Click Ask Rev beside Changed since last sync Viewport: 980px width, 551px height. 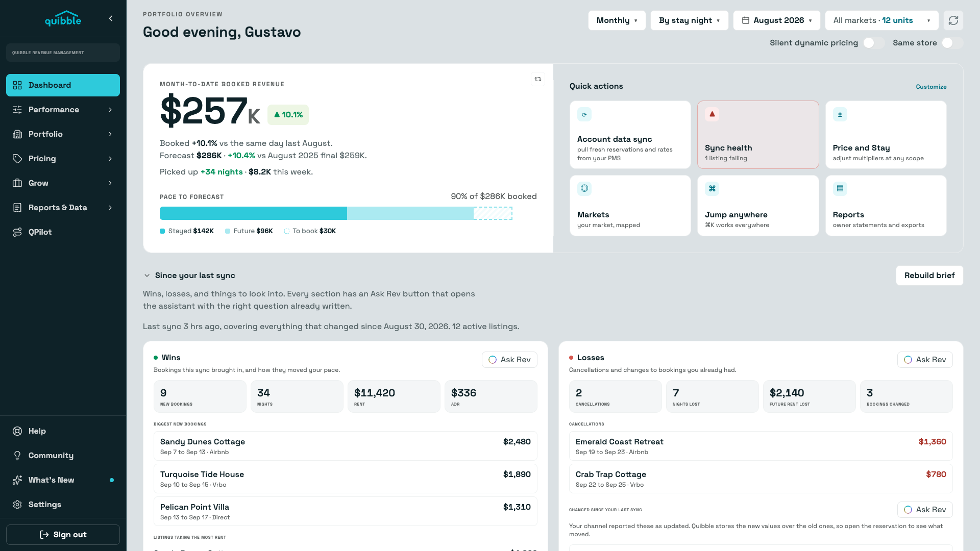(x=925, y=510)
